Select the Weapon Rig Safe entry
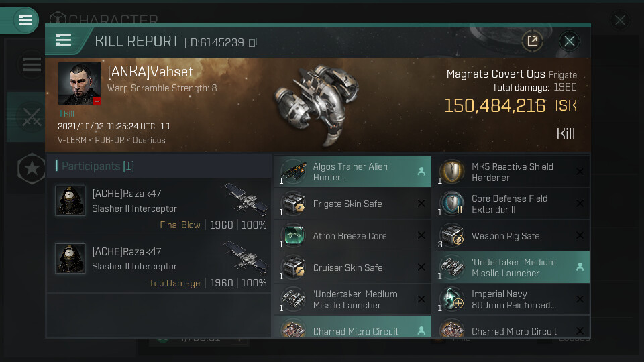This screenshot has height=362, width=644. tap(511, 235)
